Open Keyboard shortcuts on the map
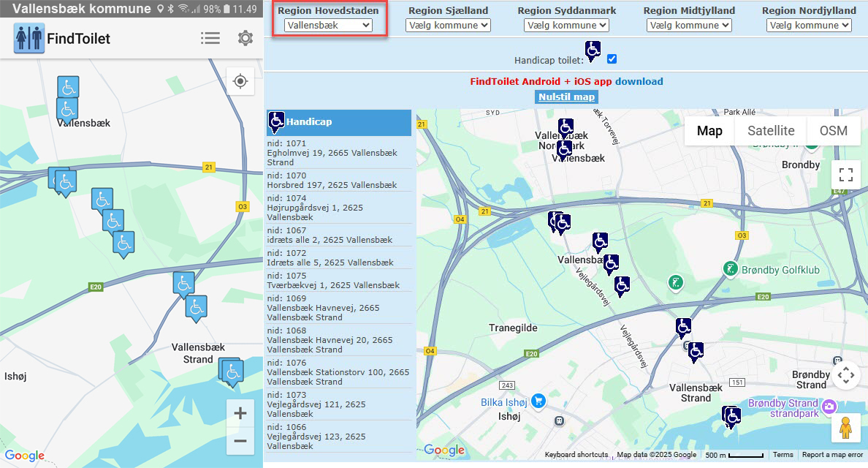The height and width of the screenshot is (468, 868). pyautogui.click(x=576, y=455)
